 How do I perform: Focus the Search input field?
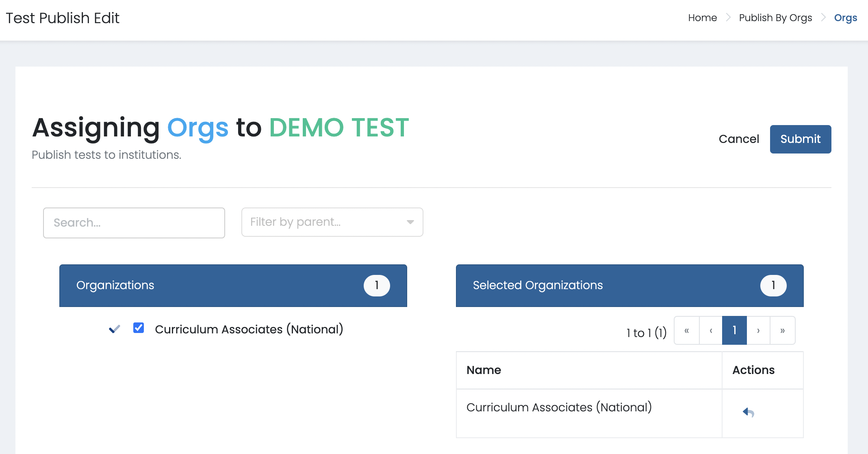(x=134, y=223)
